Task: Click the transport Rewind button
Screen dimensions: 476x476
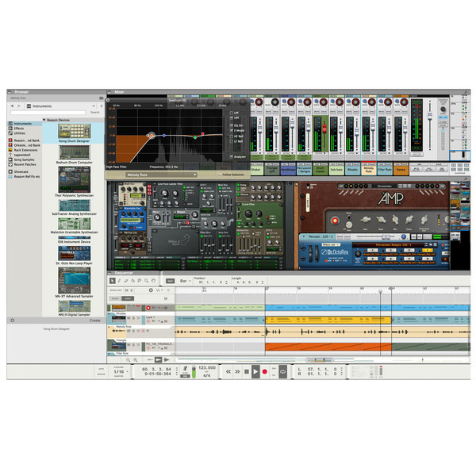Action: tap(228, 371)
